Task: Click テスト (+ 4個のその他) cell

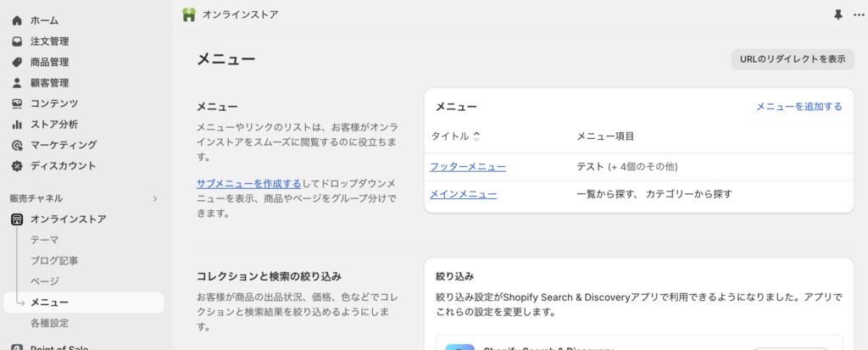Action: pyautogui.click(x=627, y=167)
